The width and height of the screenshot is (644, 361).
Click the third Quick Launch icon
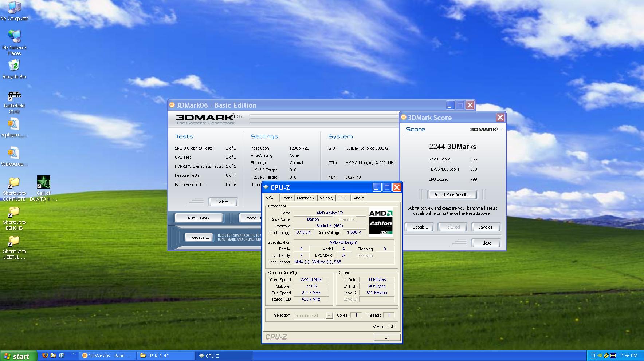pos(61,356)
